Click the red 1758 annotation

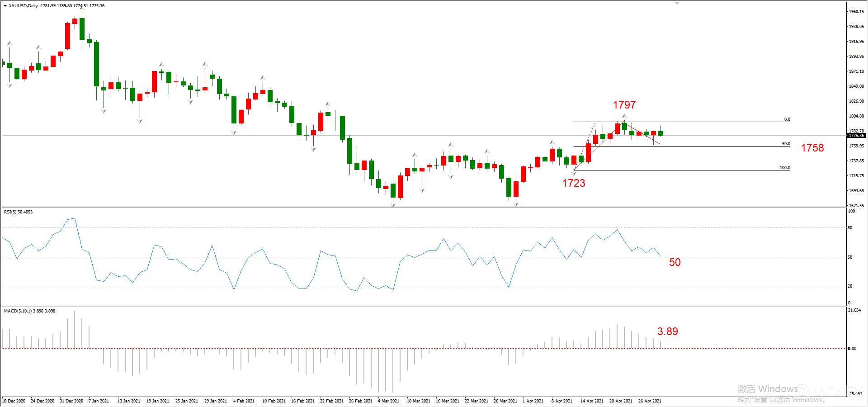pyautogui.click(x=812, y=148)
